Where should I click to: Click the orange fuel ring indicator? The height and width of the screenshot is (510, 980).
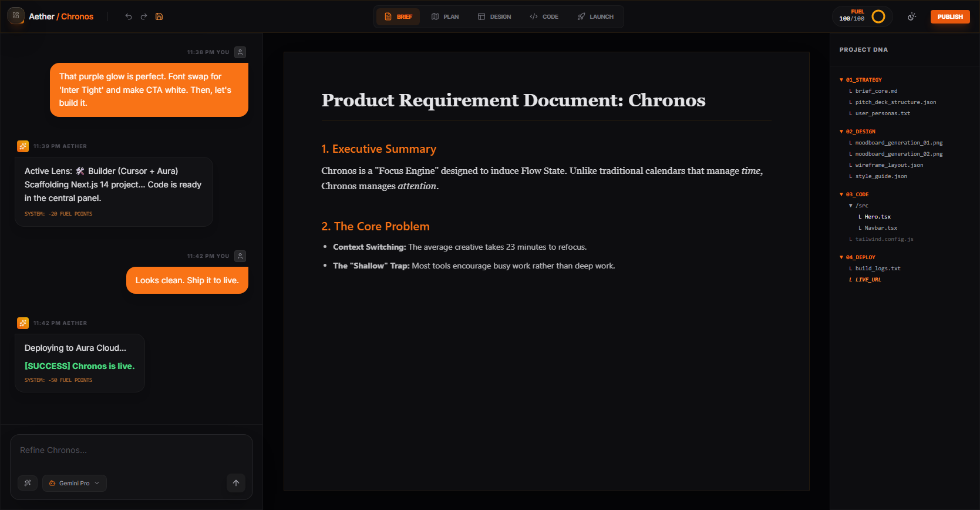(x=878, y=16)
